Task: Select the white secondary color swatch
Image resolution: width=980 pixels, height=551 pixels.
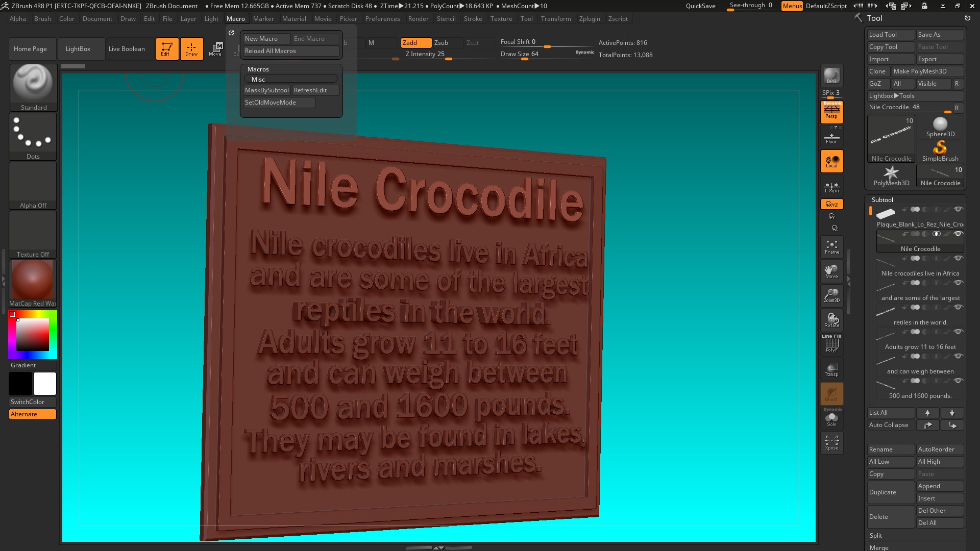Action: (45, 384)
